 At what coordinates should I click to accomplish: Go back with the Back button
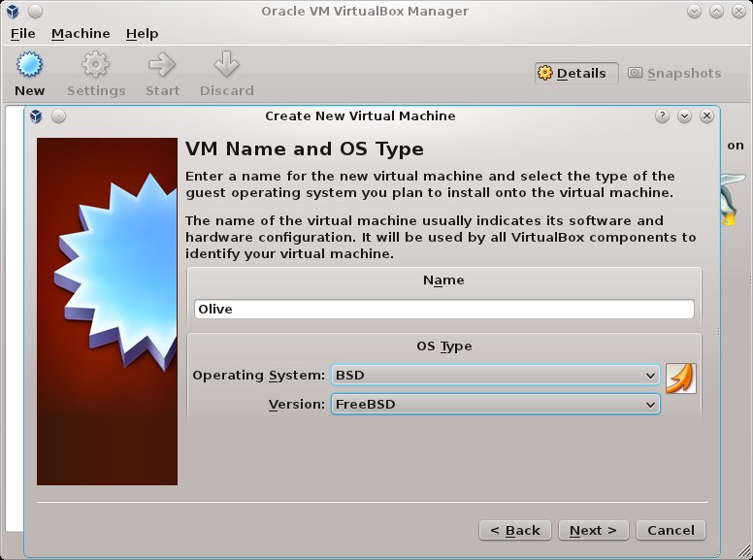point(515,530)
